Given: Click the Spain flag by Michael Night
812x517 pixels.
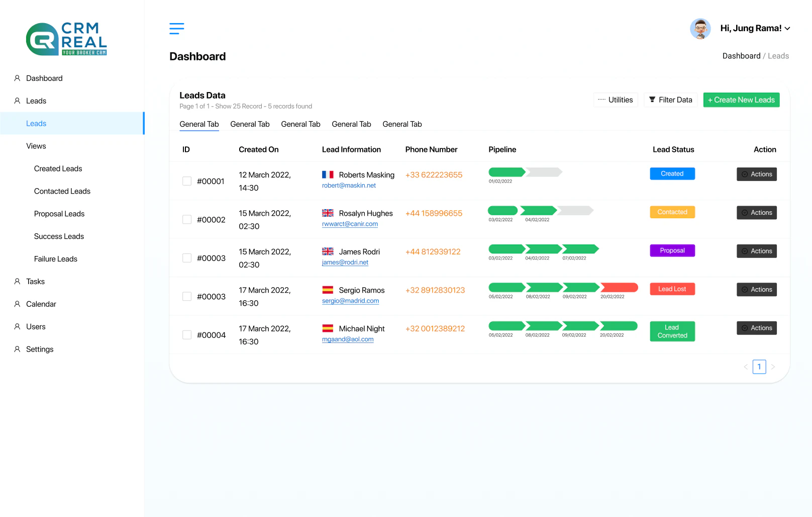Looking at the screenshot, I should 328,328.
